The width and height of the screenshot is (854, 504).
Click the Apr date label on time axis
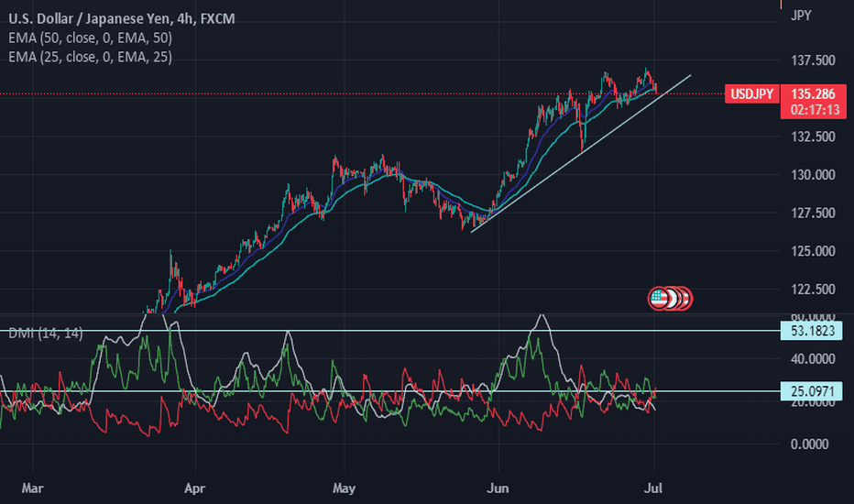(194, 488)
